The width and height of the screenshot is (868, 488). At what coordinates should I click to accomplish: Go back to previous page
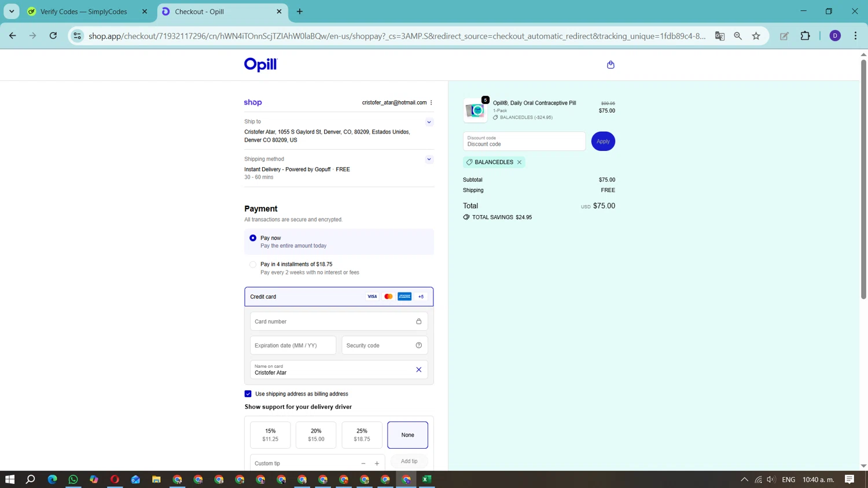13,36
